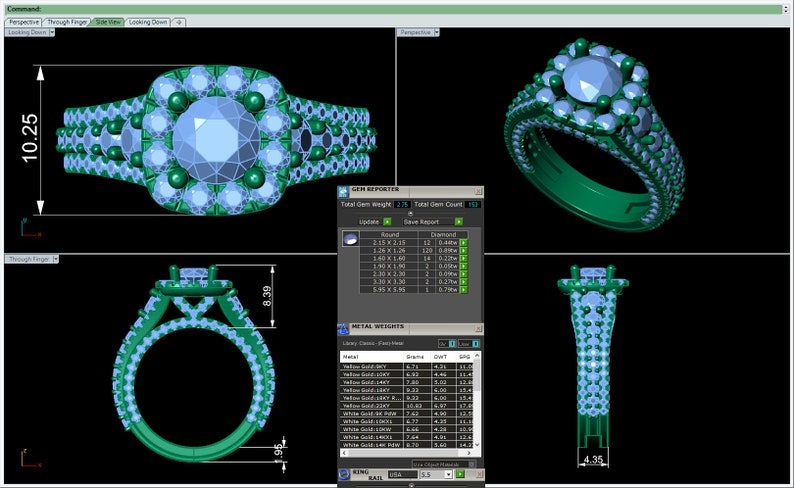Click the Round column header in gem table
The height and width of the screenshot is (488, 794).
click(389, 235)
